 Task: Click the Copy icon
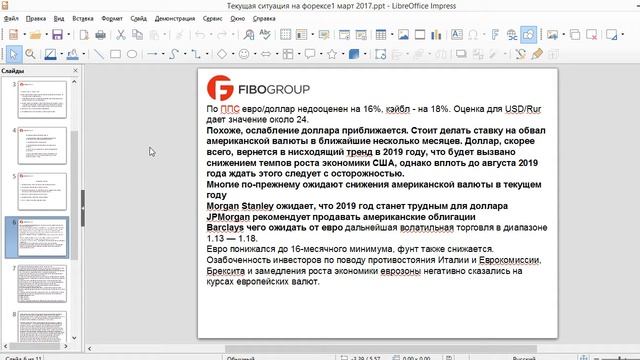[x=138, y=35]
